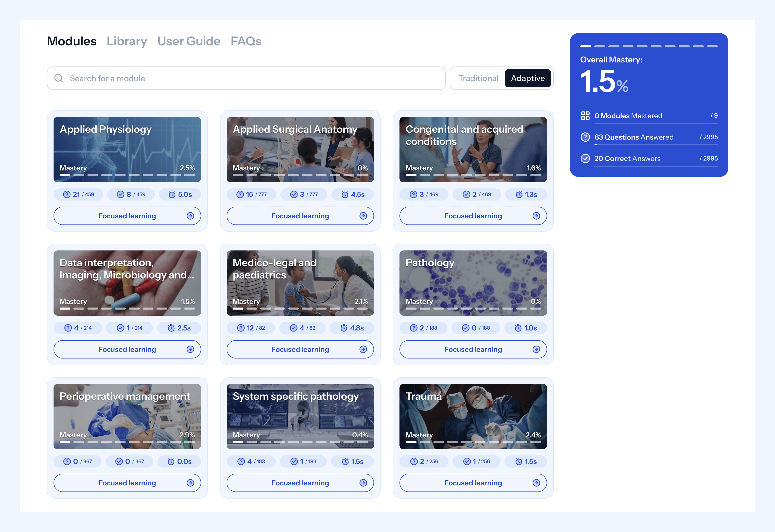Start Focused learning for System specific pathology

(300, 483)
